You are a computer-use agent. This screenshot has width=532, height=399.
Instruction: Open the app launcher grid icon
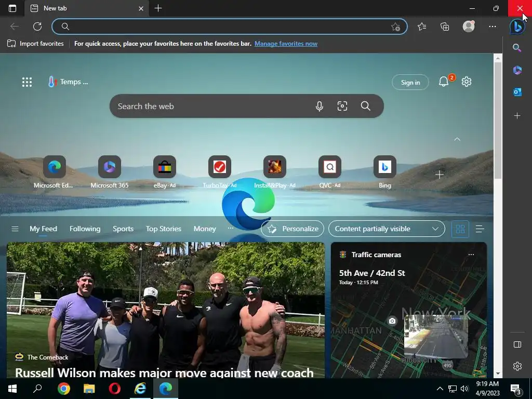tap(27, 82)
